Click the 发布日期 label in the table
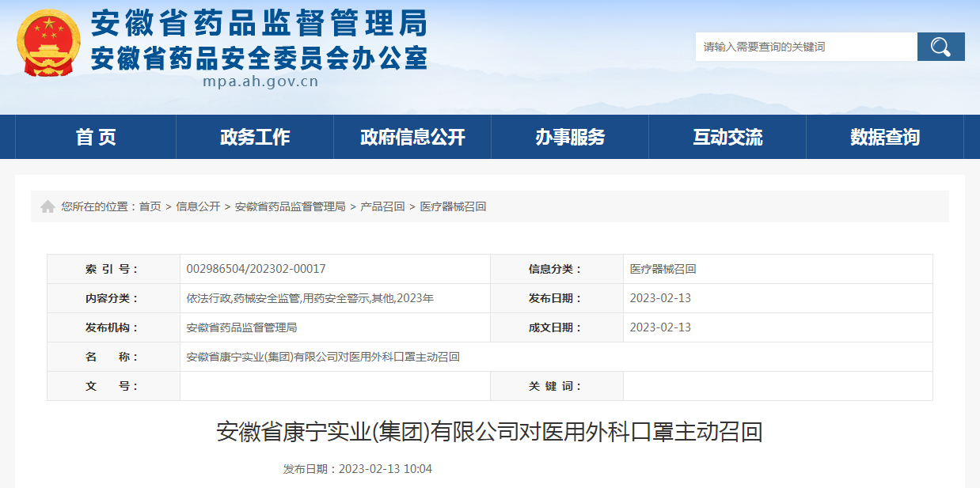Viewport: 980px width, 488px height. [x=556, y=298]
